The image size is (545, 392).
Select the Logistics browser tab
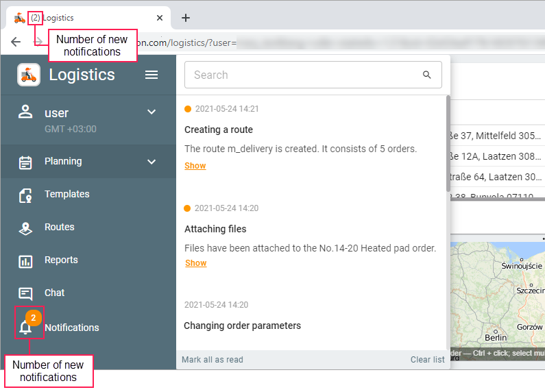tap(89, 18)
